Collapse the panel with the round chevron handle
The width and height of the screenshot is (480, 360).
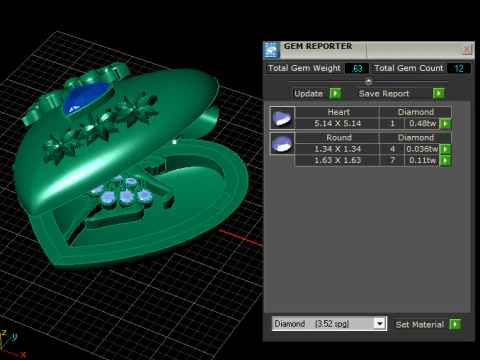coord(369,81)
